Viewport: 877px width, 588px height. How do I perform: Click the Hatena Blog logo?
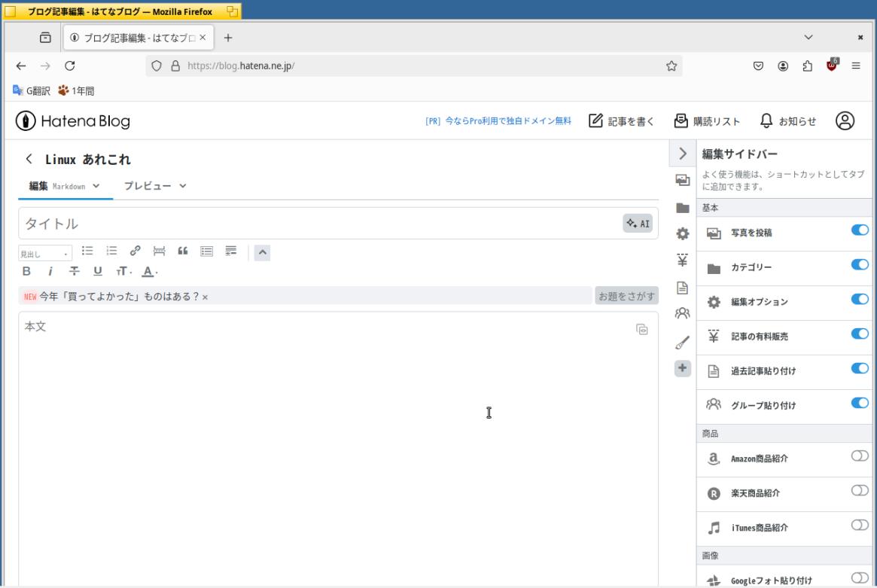coord(73,121)
